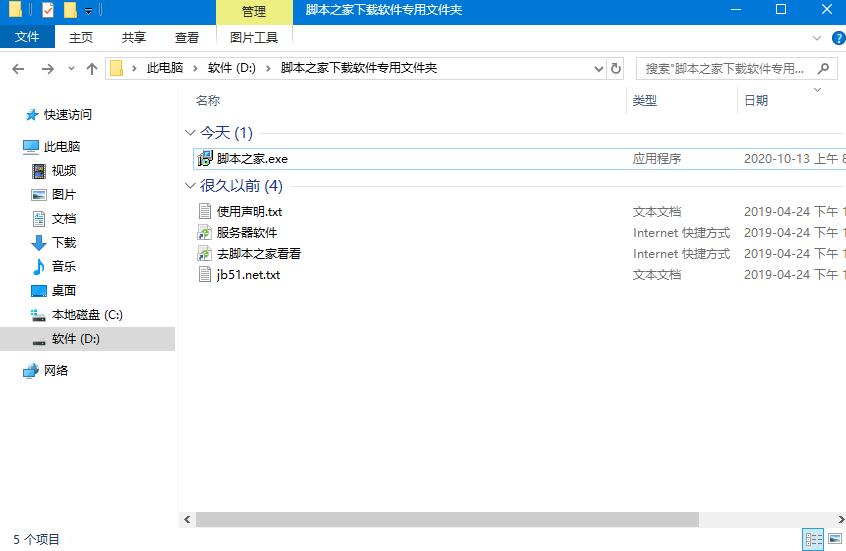Expand the ribbon with the chevron

[x=817, y=38]
